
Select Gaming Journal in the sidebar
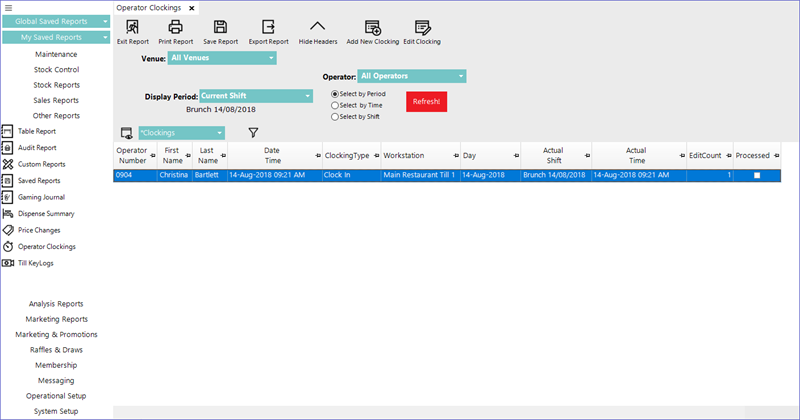coord(40,197)
